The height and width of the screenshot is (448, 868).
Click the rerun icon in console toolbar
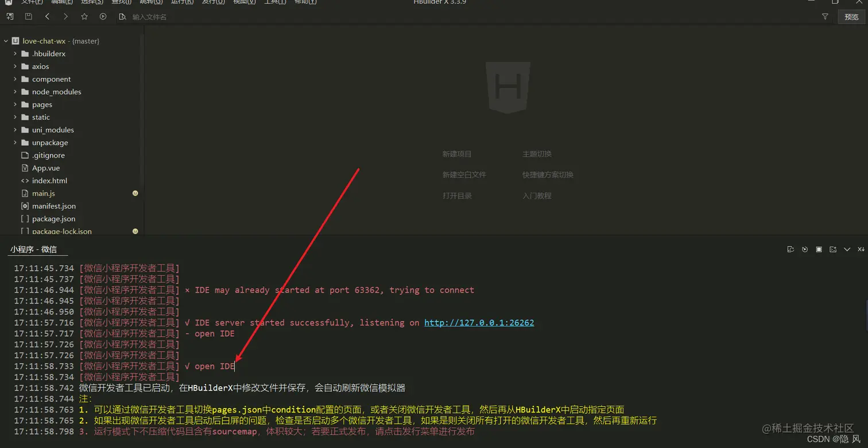coord(805,250)
